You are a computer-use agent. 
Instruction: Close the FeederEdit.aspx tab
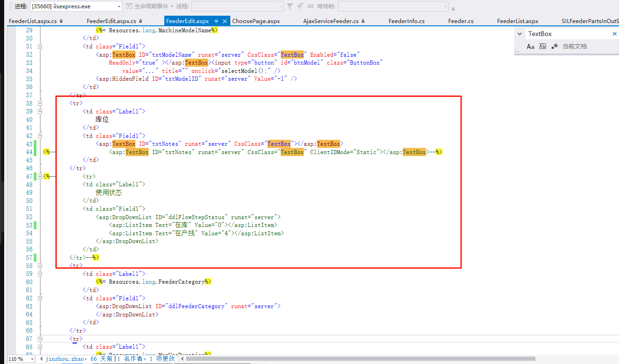coord(225,21)
